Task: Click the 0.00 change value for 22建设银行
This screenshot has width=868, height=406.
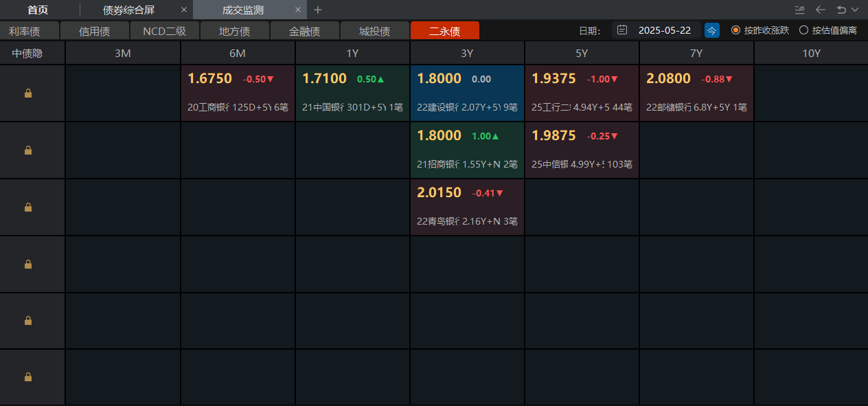Action: click(481, 79)
